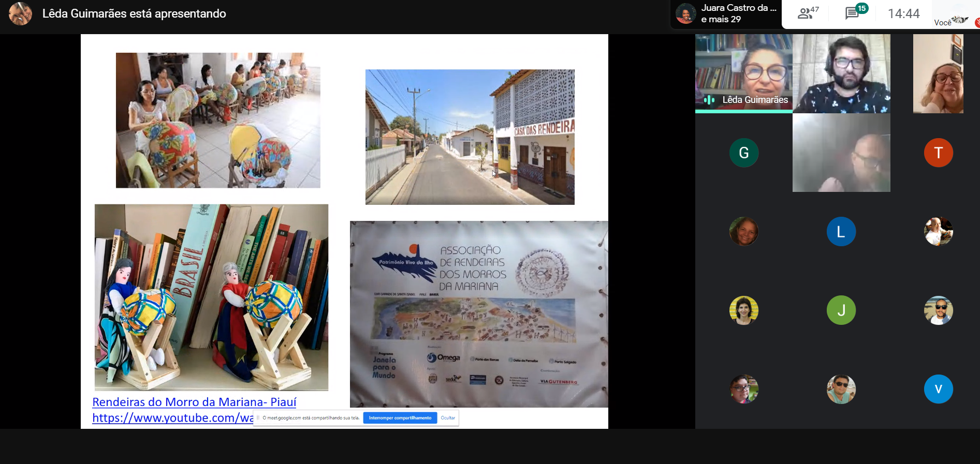Select the blue L participant avatar
980x464 pixels.
point(841,231)
